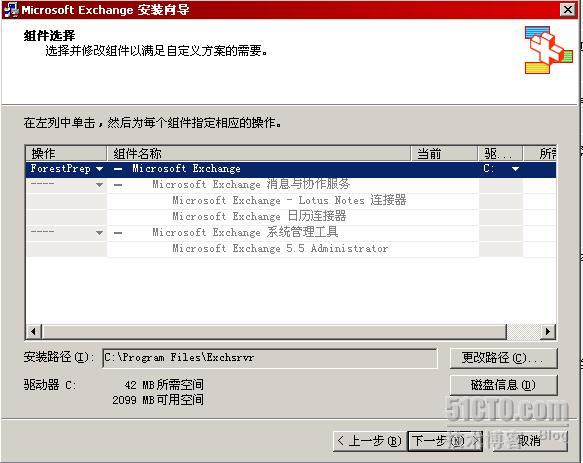Select Exchange 5.5 Administrator row

pos(291,249)
